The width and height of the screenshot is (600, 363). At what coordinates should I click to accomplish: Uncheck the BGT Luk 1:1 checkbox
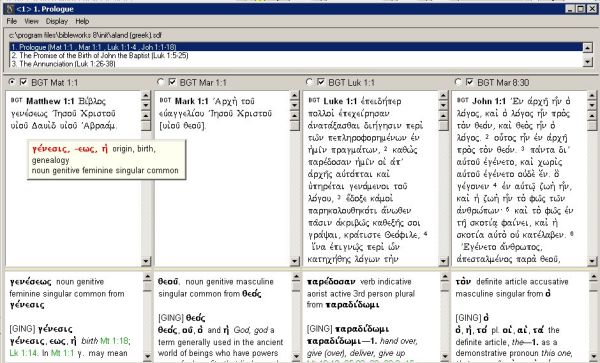pos(321,82)
